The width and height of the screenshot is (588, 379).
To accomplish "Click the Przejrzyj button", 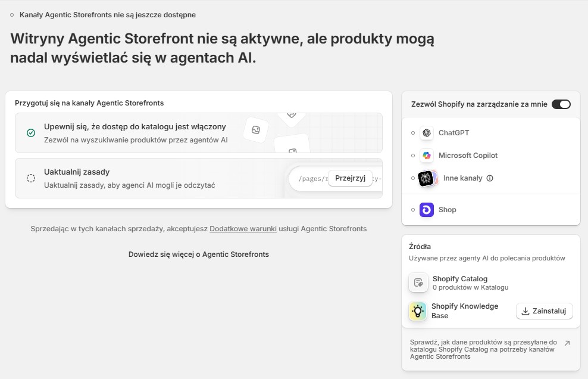I will 350,178.
